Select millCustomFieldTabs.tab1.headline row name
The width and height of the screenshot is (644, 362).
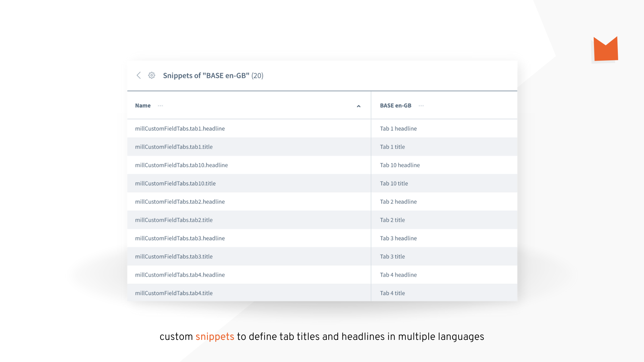[180, 128]
